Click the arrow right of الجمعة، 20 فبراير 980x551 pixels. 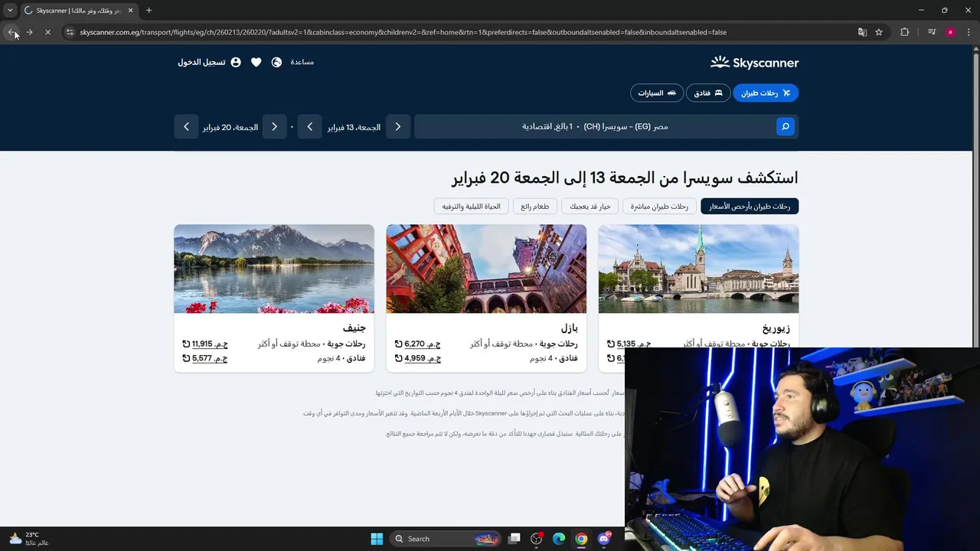[274, 126]
